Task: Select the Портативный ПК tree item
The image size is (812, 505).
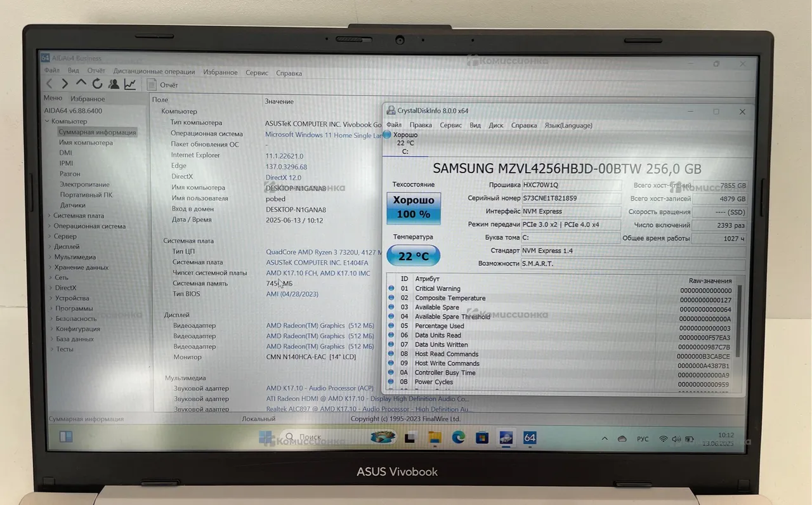Action: [86, 195]
